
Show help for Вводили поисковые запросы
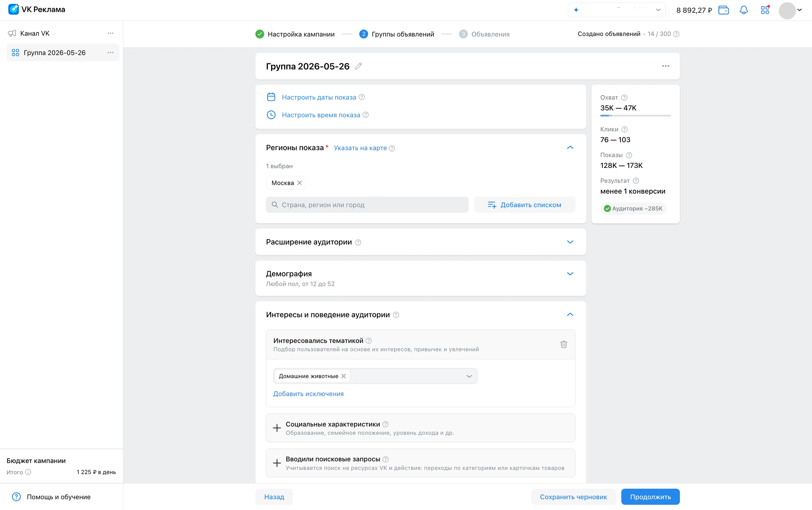point(386,459)
